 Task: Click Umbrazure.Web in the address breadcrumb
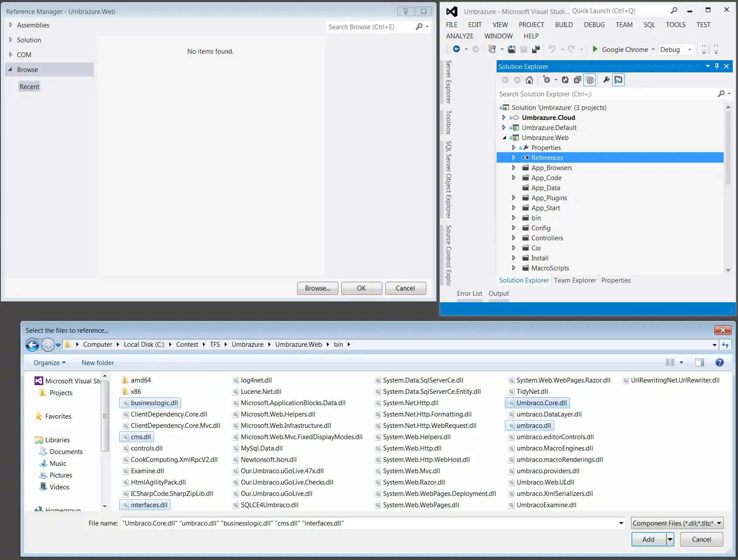299,345
